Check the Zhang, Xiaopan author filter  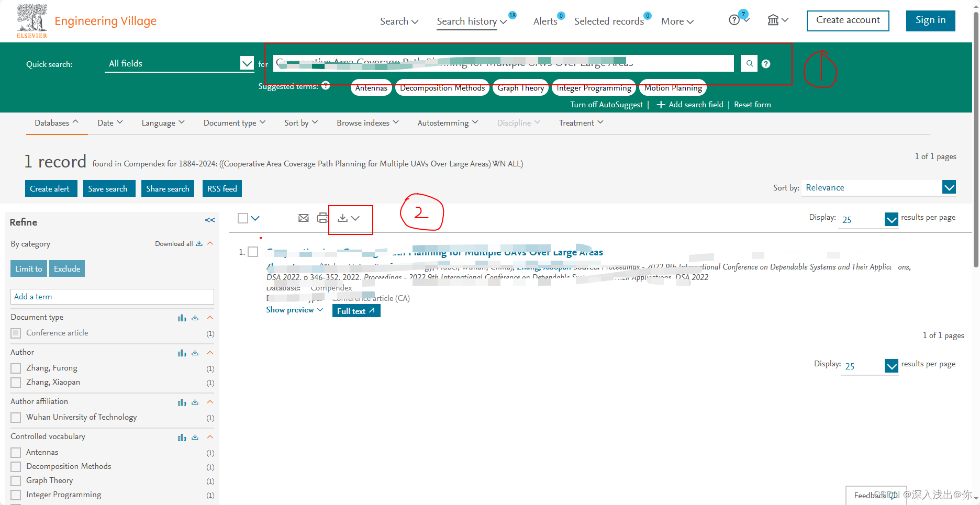pos(16,383)
